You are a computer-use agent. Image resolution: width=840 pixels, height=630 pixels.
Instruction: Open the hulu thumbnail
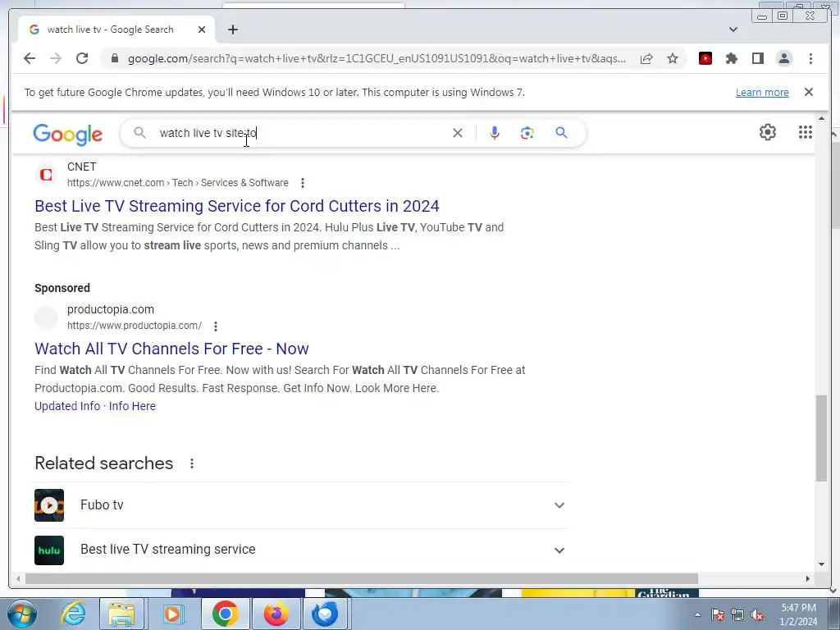49,550
